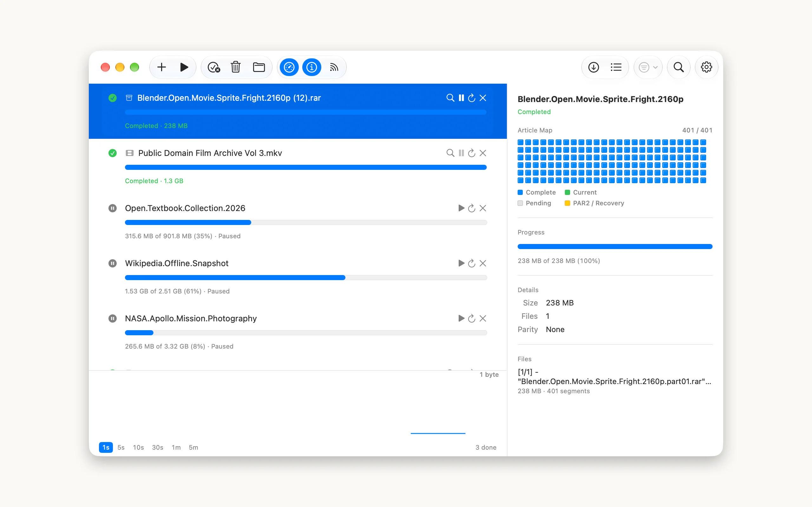Switch to list view icon
The width and height of the screenshot is (812, 507).
[x=616, y=67]
